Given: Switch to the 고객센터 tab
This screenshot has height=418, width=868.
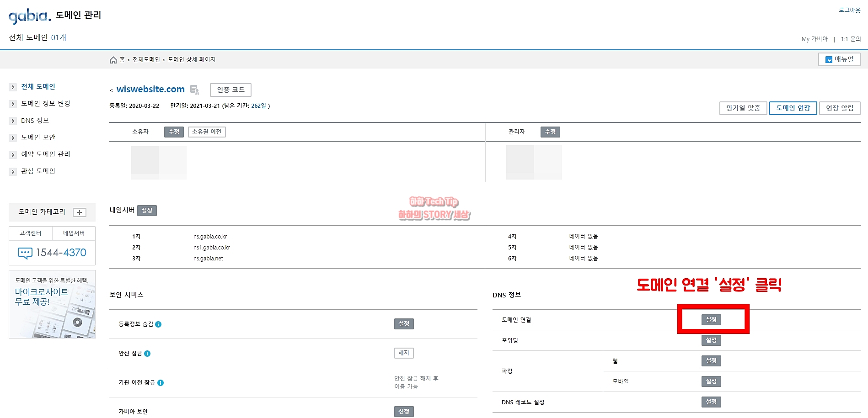Looking at the screenshot, I should pyautogui.click(x=31, y=233).
